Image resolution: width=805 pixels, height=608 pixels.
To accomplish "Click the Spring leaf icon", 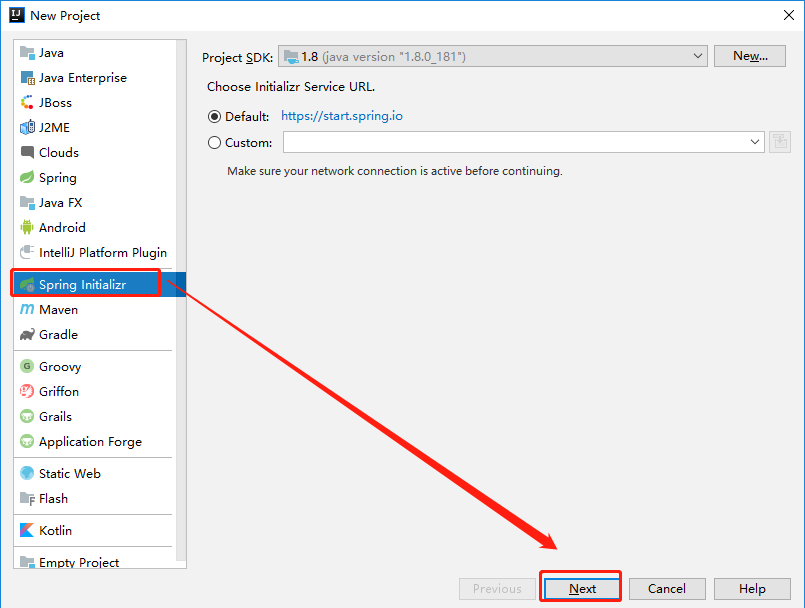I will click(27, 177).
